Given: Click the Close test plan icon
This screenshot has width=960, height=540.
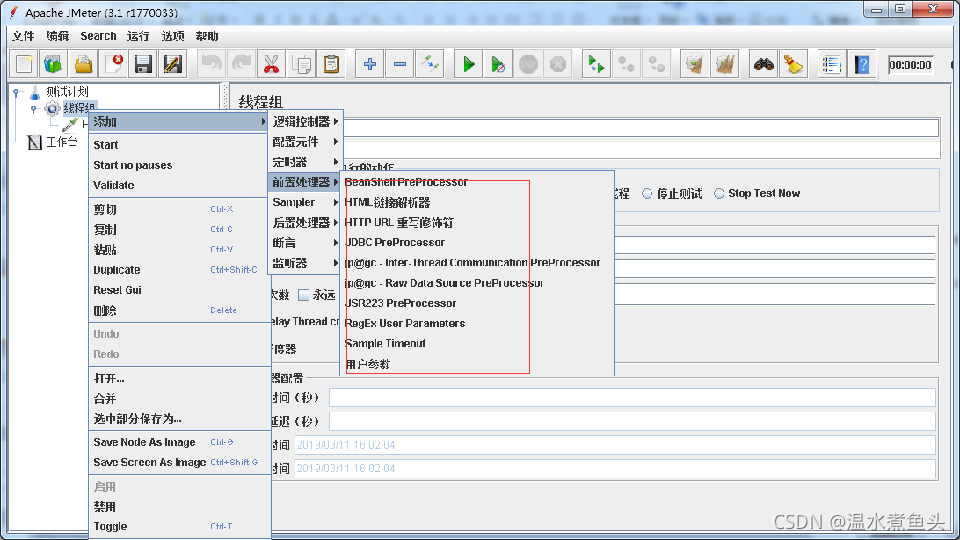Looking at the screenshot, I should pos(113,64).
